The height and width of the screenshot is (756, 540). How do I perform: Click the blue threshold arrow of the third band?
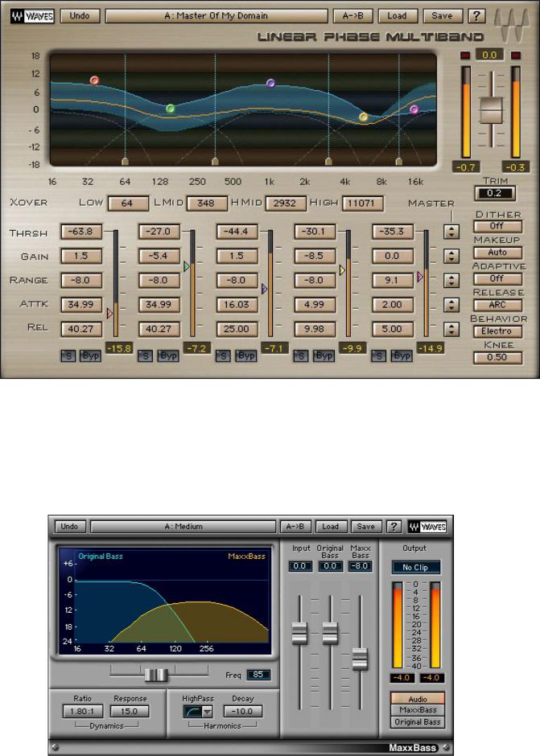(265, 289)
